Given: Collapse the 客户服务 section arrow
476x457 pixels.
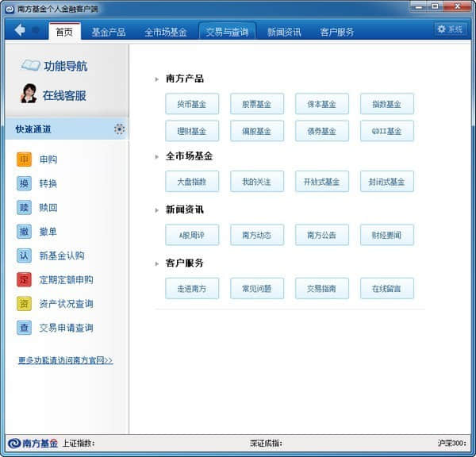Looking at the screenshot, I should 156,263.
